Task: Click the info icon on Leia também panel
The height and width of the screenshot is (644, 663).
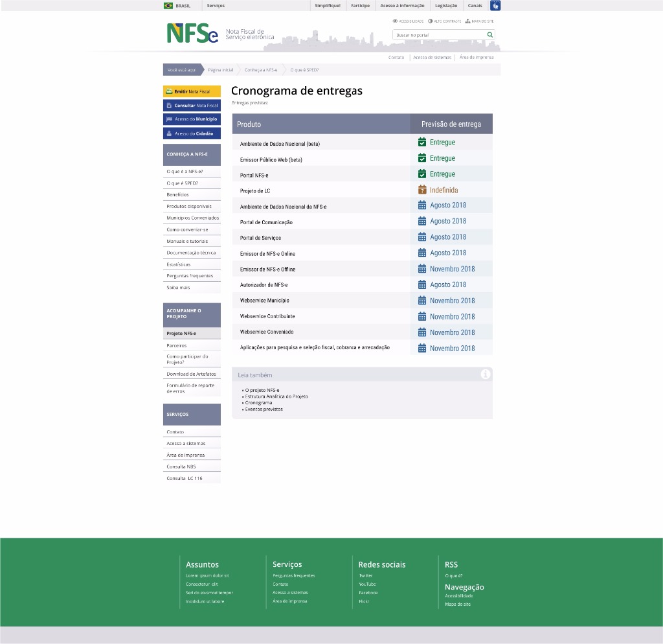Action: click(485, 374)
